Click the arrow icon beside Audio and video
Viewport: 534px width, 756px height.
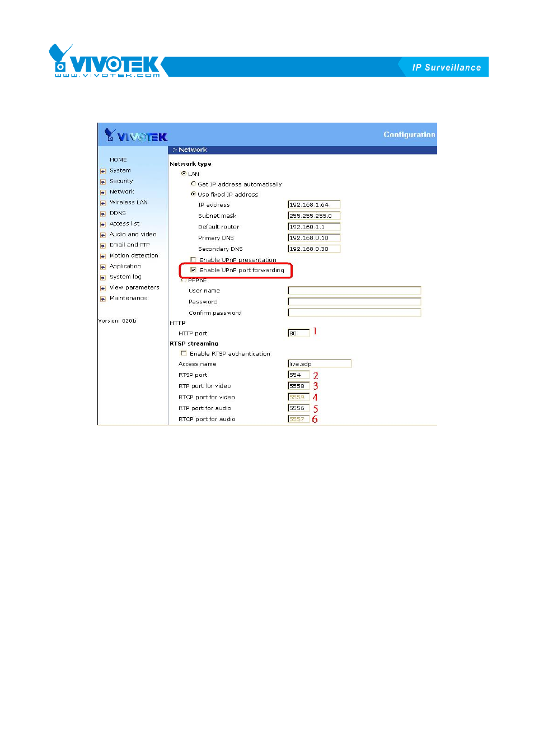(103, 235)
